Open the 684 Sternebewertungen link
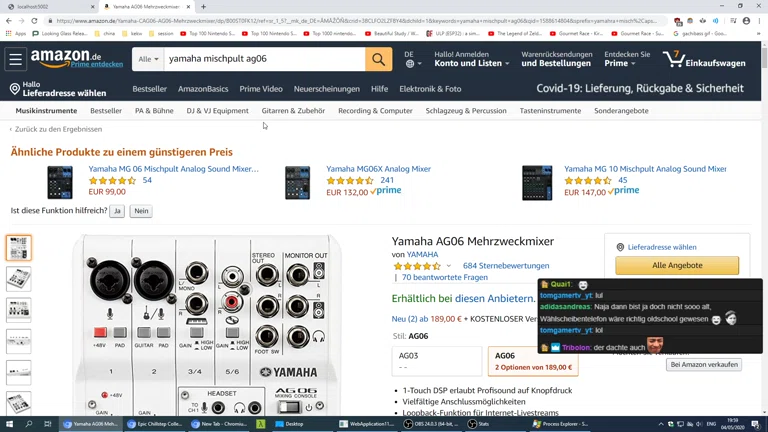Screen dimensions: 768x432 (506, 266)
